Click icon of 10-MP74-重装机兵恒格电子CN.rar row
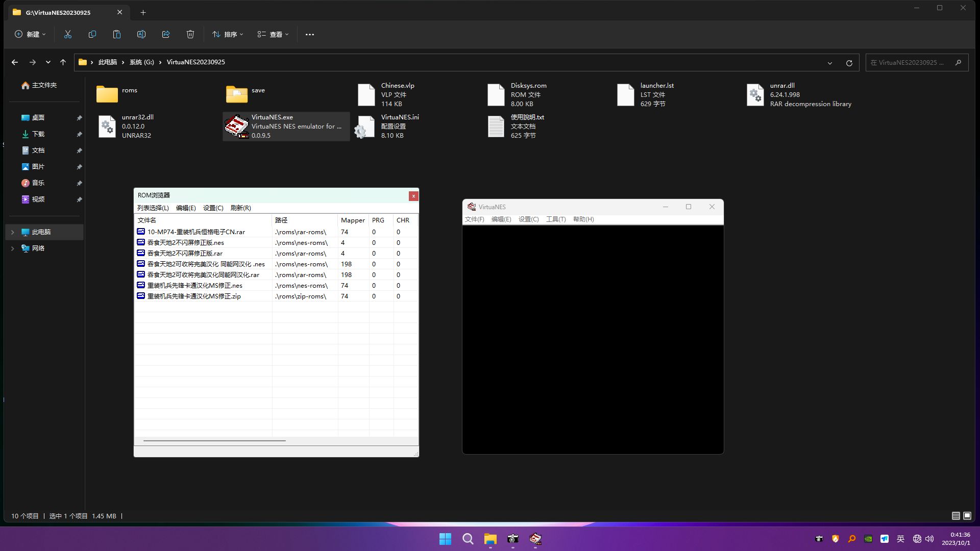Image resolution: width=980 pixels, height=551 pixels. pyautogui.click(x=141, y=232)
